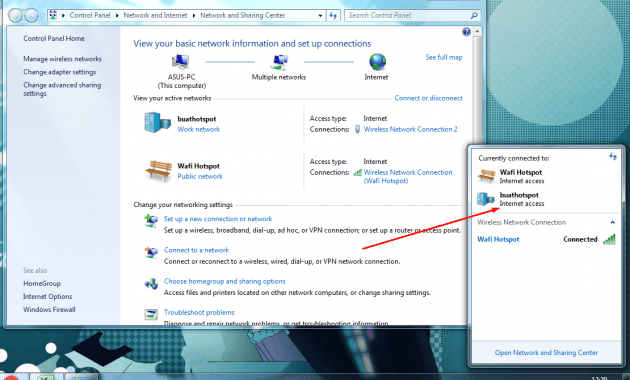
Task: Expand the arrow after Control Panel breadcrumb
Action: (117, 16)
